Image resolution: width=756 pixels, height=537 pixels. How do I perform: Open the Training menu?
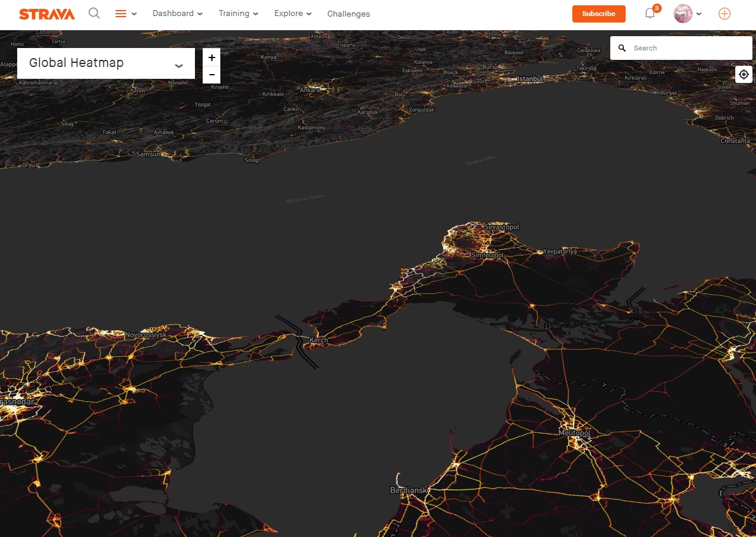click(x=239, y=13)
